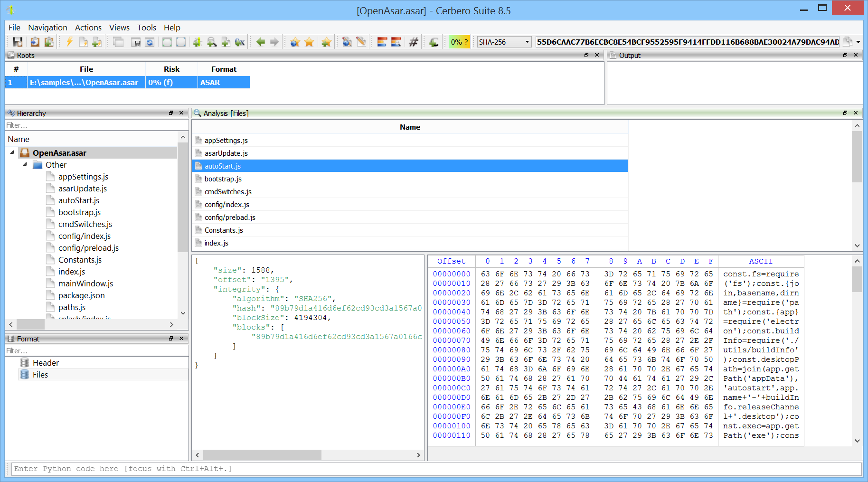Click the blue-bordered view layout icon
Viewport: 868px width, 482px height.
[x=181, y=42]
